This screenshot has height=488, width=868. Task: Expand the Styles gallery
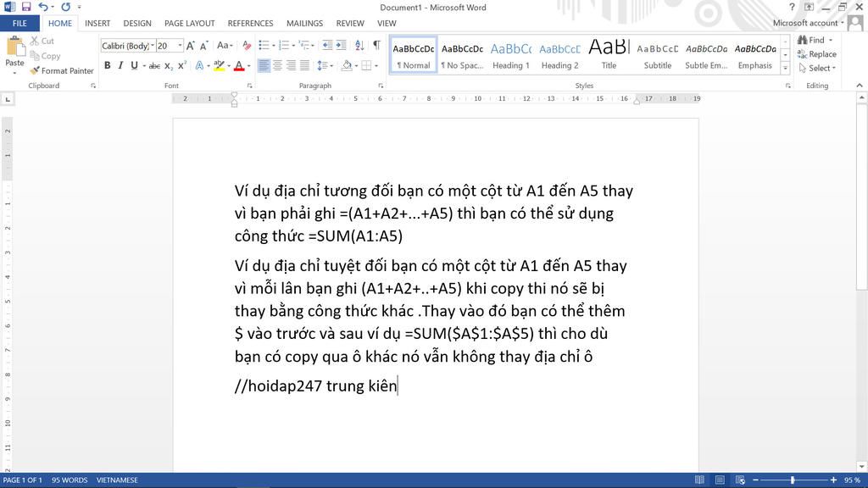(x=785, y=69)
